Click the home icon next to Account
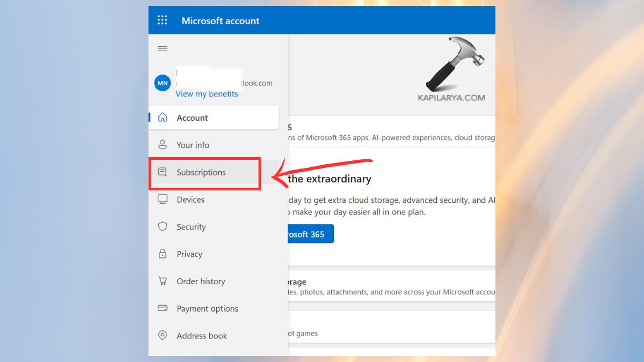 tap(163, 117)
